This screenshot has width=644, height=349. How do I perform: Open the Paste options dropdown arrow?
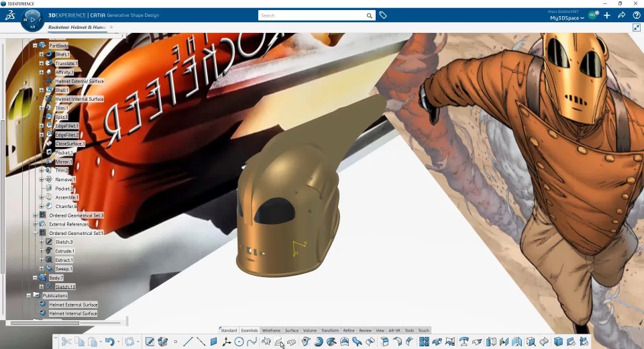(x=101, y=342)
